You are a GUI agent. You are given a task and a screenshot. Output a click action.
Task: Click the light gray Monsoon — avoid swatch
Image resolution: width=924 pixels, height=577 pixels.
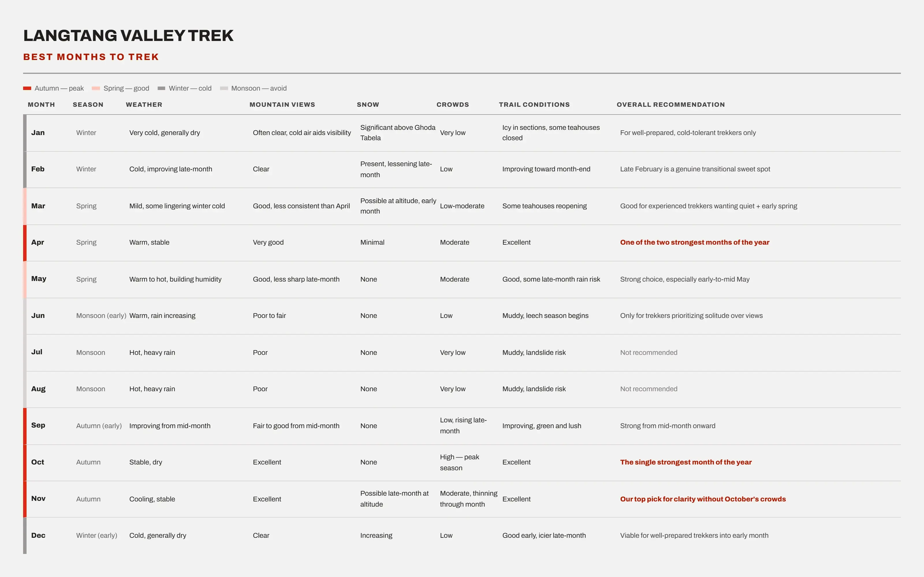point(224,89)
